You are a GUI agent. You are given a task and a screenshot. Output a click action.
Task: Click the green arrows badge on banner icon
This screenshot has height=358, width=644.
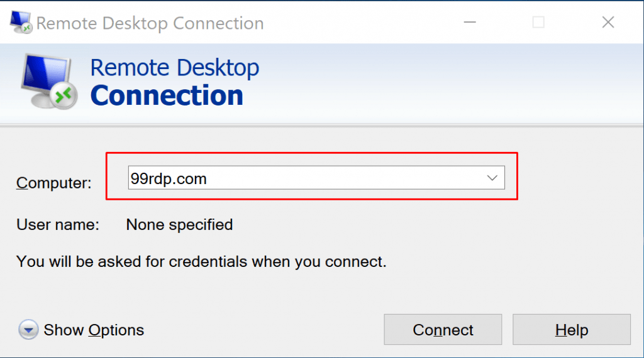coord(63,96)
